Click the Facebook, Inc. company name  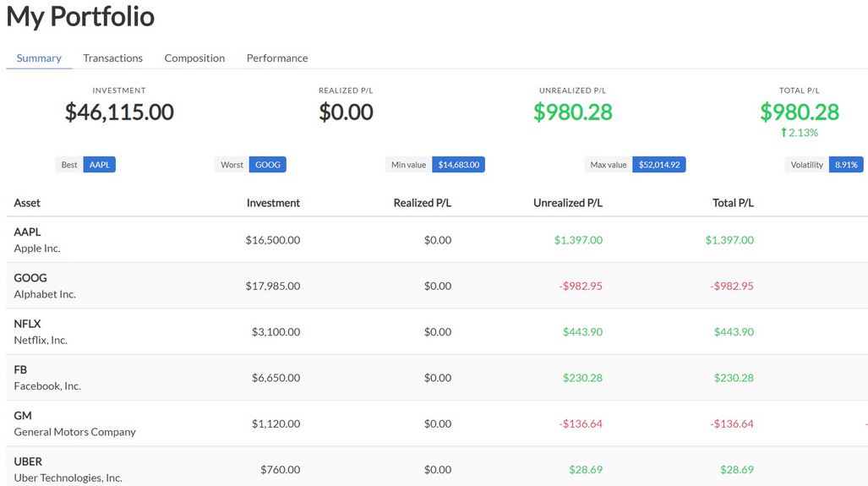[x=47, y=386]
